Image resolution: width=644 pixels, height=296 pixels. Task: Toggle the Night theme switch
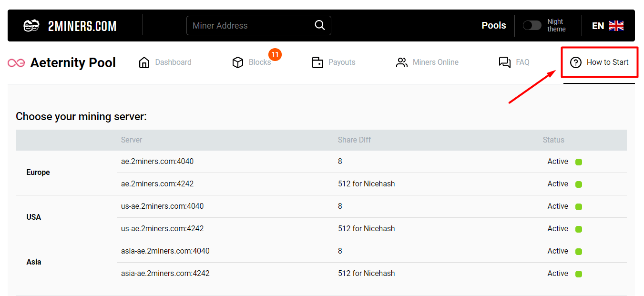coord(532,25)
